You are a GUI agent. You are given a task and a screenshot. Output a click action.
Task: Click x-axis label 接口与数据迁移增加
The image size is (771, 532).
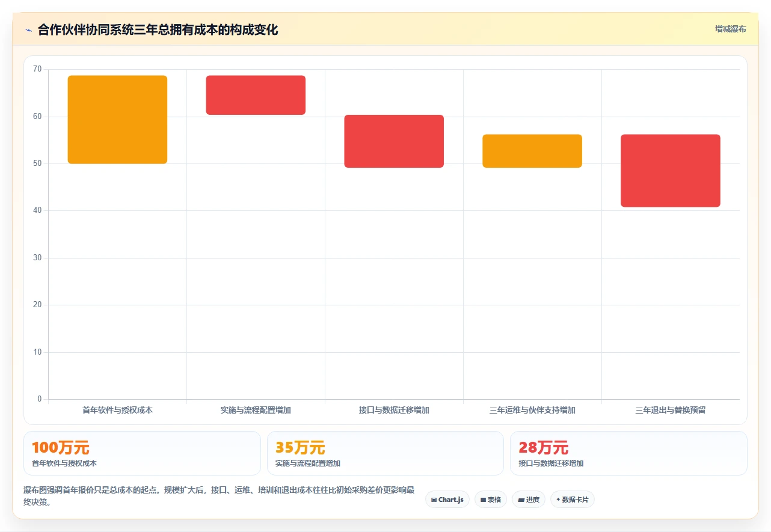(x=394, y=411)
